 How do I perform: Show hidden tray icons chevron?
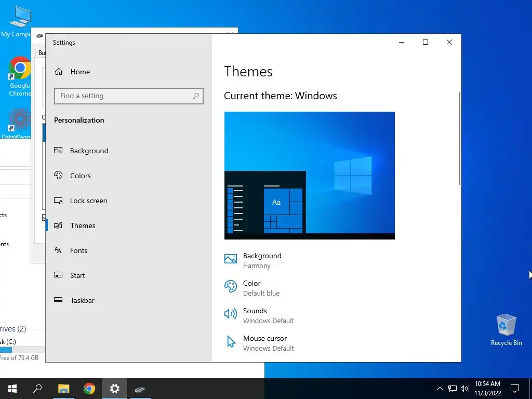[440, 389]
